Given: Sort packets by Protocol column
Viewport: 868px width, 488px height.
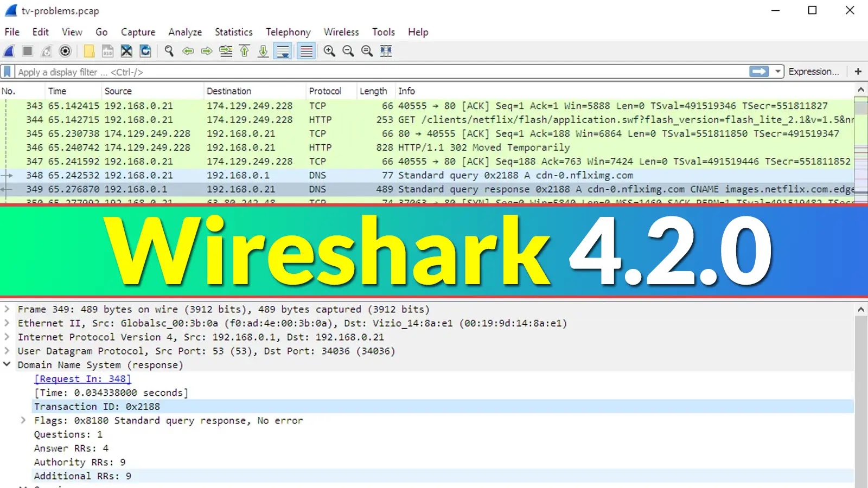Looking at the screenshot, I should [x=331, y=91].
